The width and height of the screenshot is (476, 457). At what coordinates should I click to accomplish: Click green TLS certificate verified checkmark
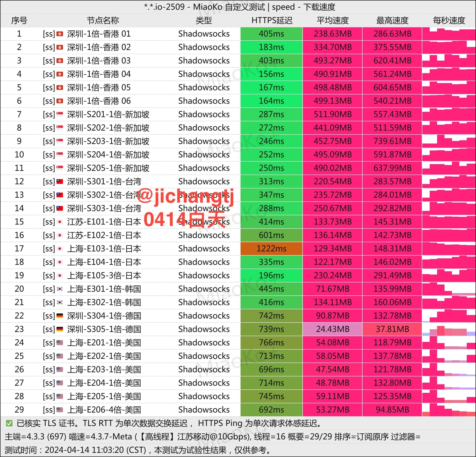9,423
